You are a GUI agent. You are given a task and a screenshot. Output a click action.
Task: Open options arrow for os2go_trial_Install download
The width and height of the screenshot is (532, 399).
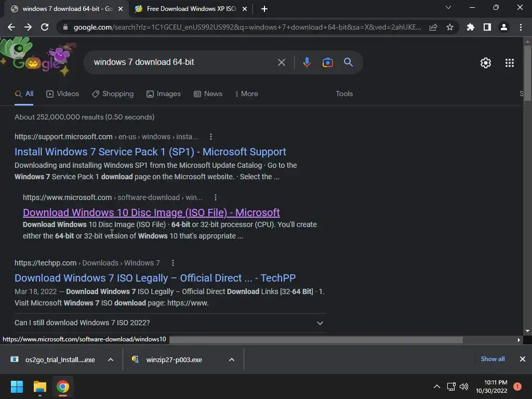[x=111, y=360]
